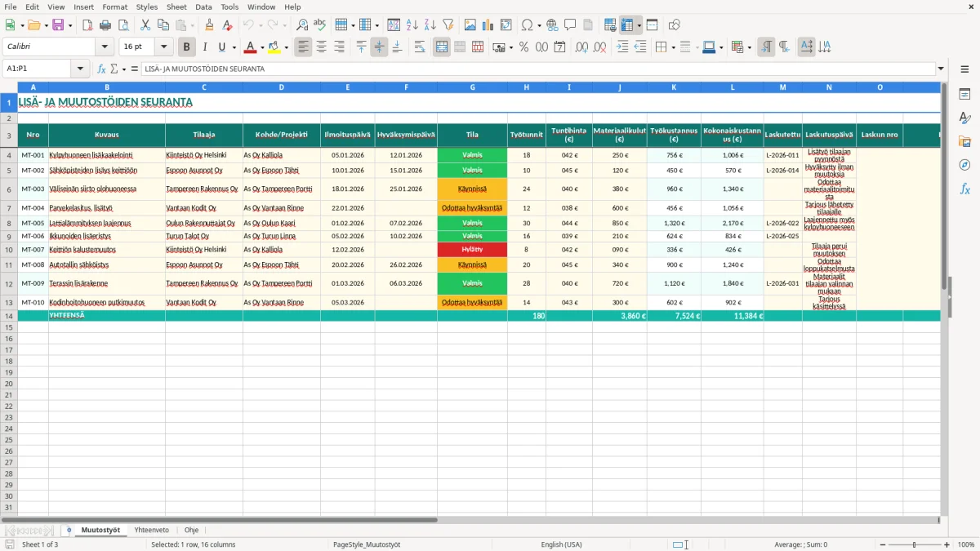Toggle Merge and Center cells
This screenshot has width=980, height=551.
coord(442,47)
